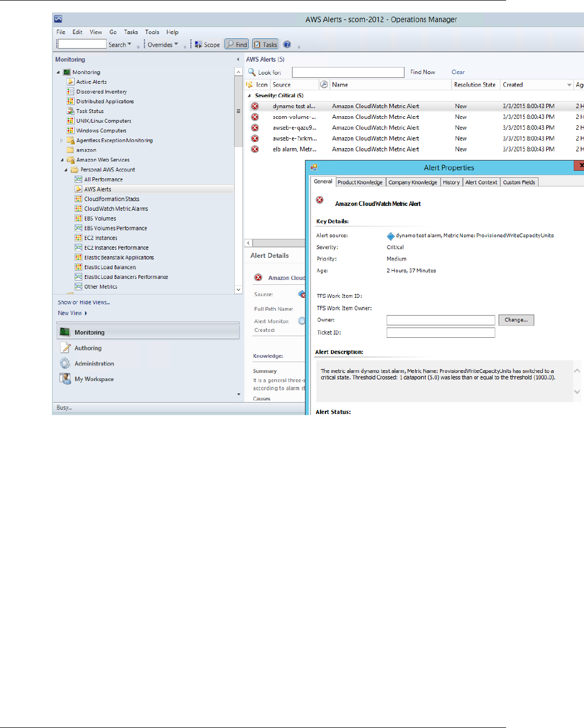Open the Overrides dropdown
584x728 pixels.
pyautogui.click(x=163, y=45)
